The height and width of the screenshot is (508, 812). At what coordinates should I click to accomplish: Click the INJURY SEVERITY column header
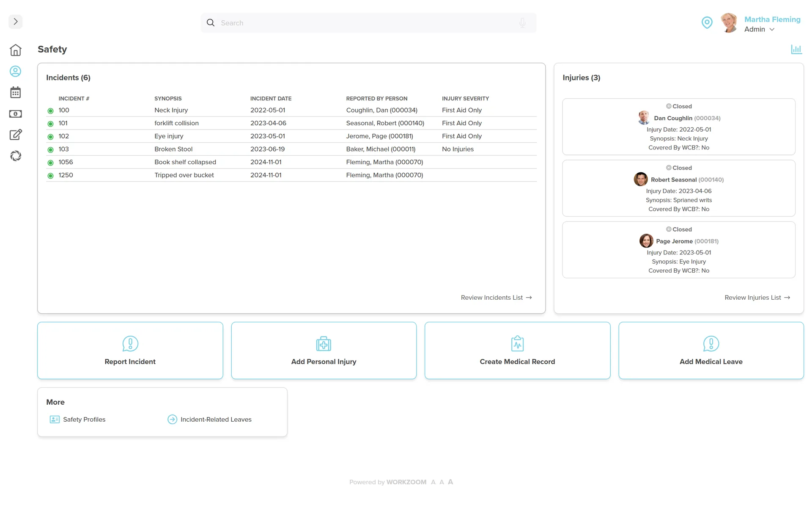(465, 99)
